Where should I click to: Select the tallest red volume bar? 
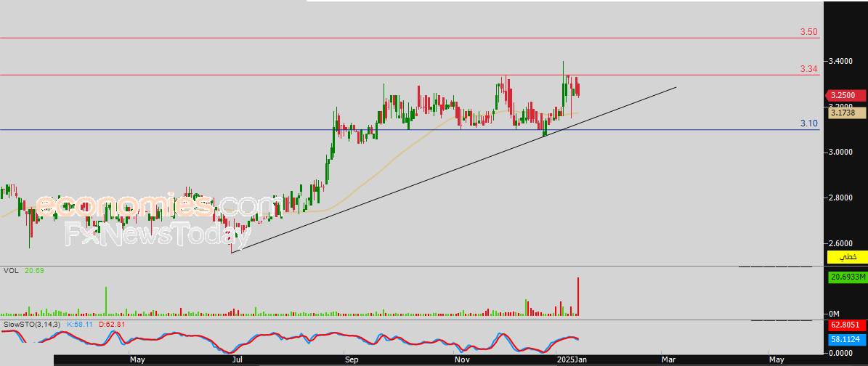tap(578, 297)
